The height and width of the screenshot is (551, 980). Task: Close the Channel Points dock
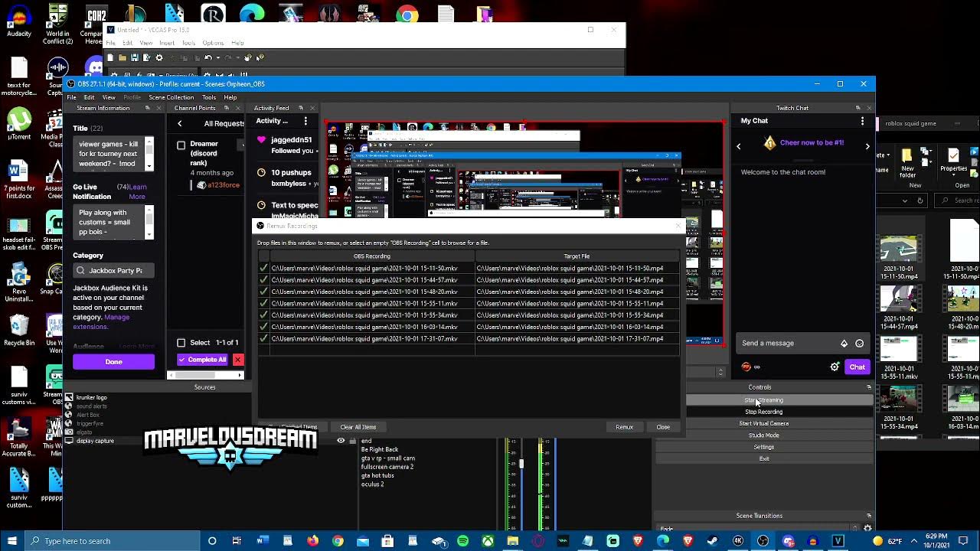237,108
